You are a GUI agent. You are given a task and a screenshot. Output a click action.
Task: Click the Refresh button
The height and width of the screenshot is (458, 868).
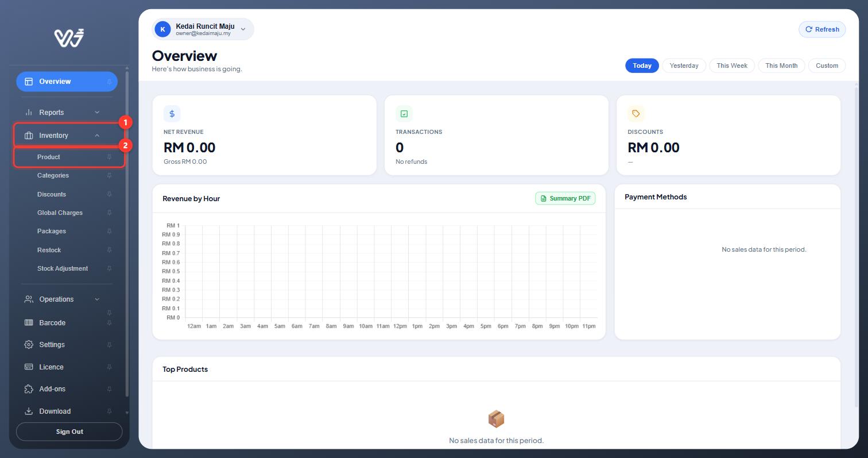(x=822, y=29)
